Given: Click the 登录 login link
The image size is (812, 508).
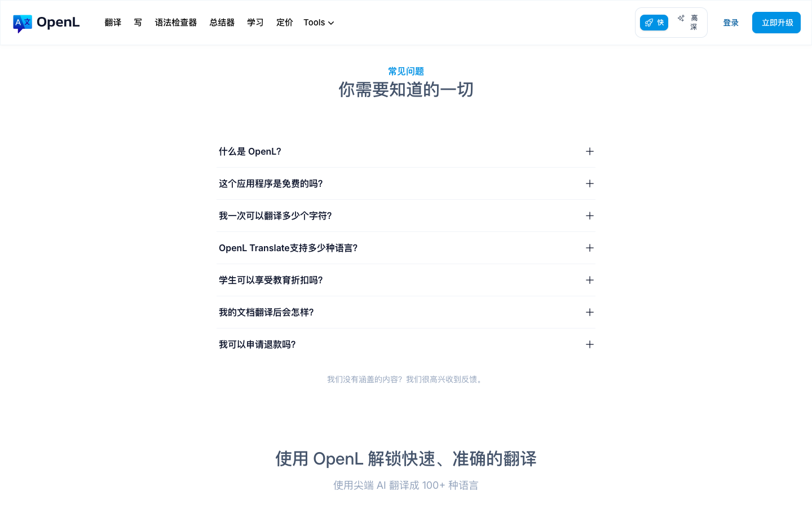Looking at the screenshot, I should pos(731,23).
